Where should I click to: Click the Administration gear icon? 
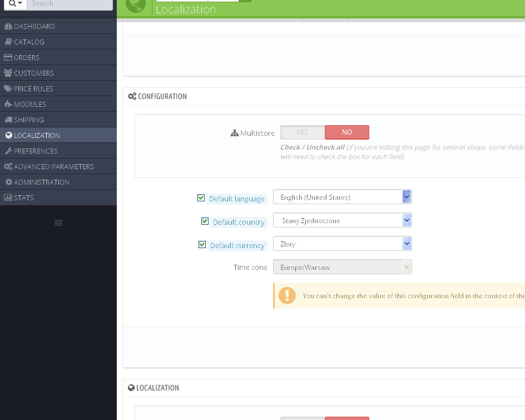[x=9, y=182]
